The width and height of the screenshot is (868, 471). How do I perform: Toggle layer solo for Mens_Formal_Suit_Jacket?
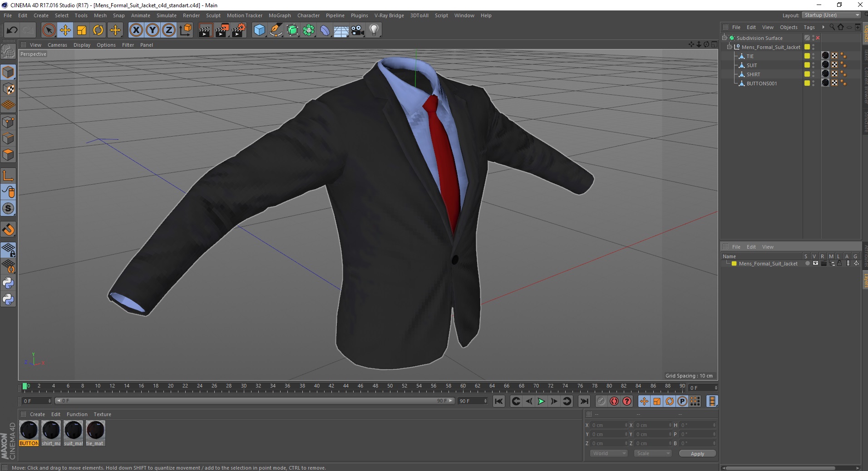(x=807, y=264)
